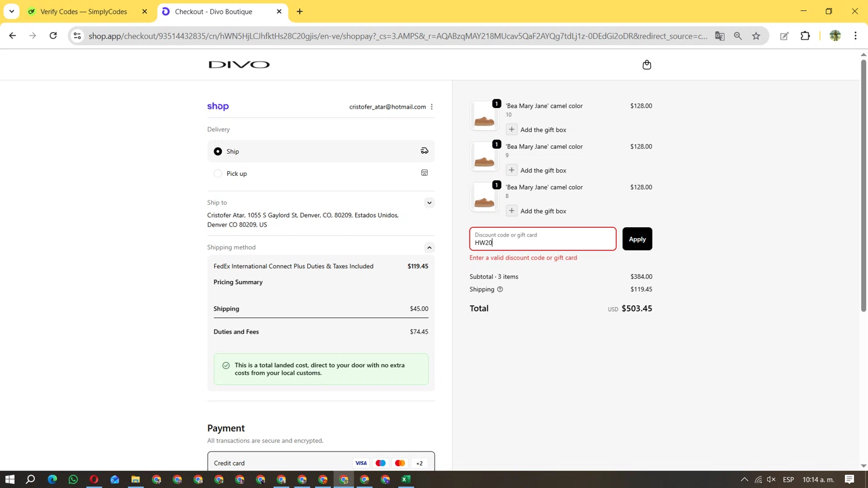
Task: Bookmark this page with star icon
Action: coord(756,36)
